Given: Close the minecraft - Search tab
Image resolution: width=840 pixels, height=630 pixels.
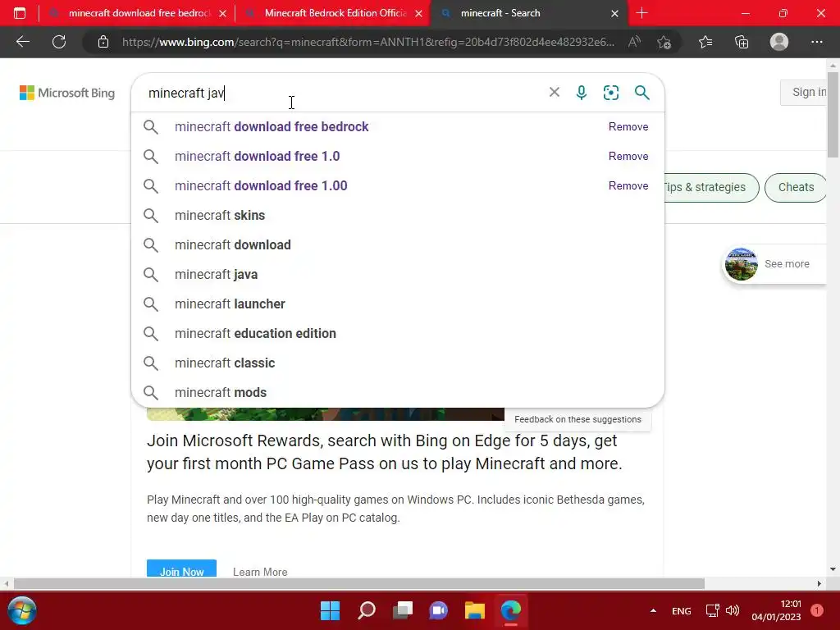Looking at the screenshot, I should point(615,13).
